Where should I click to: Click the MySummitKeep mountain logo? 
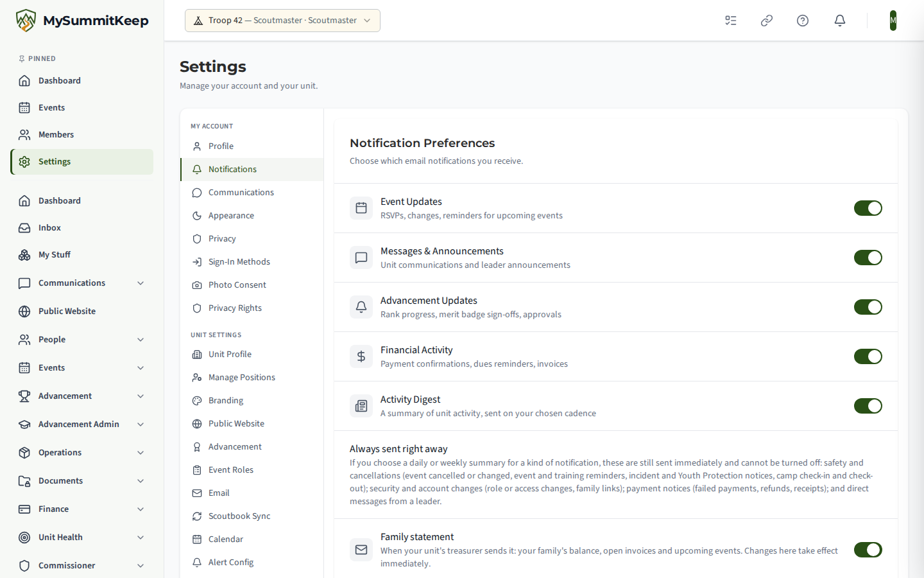[x=26, y=21]
